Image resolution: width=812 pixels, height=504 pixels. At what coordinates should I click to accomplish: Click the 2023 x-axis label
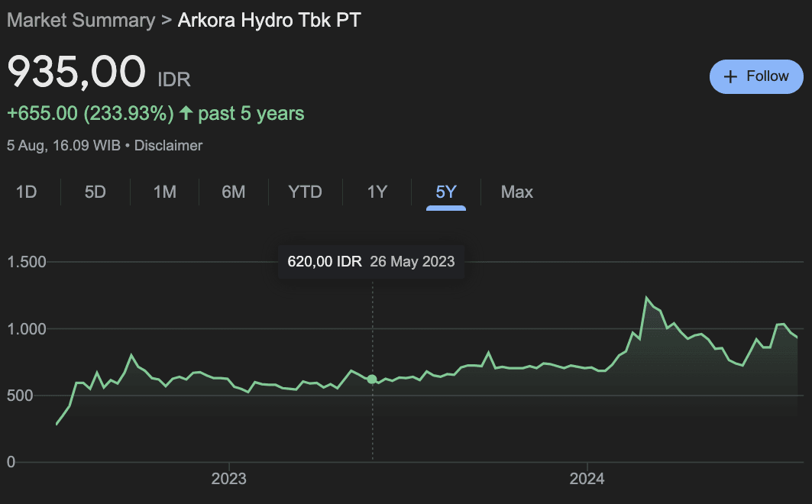pyautogui.click(x=228, y=480)
